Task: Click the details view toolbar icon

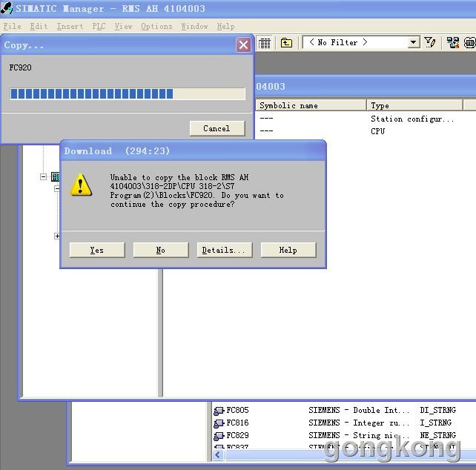Action: (x=265, y=43)
